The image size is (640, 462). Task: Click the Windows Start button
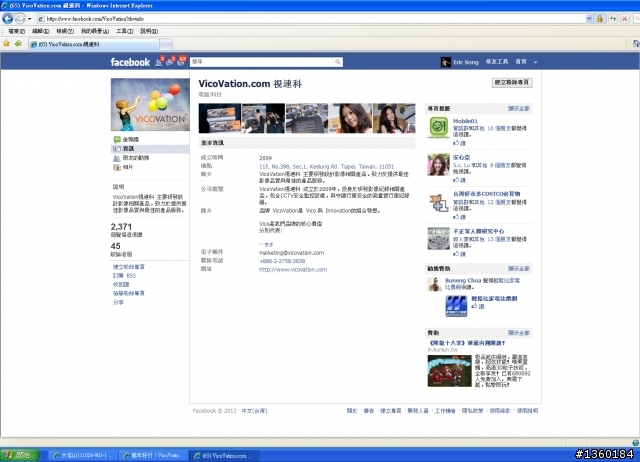[20, 455]
